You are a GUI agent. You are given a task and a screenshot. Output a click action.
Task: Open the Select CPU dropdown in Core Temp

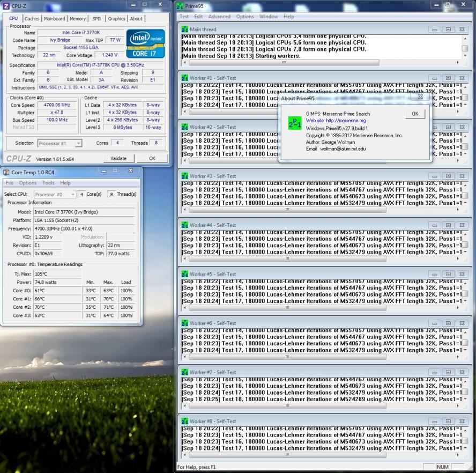point(72,195)
